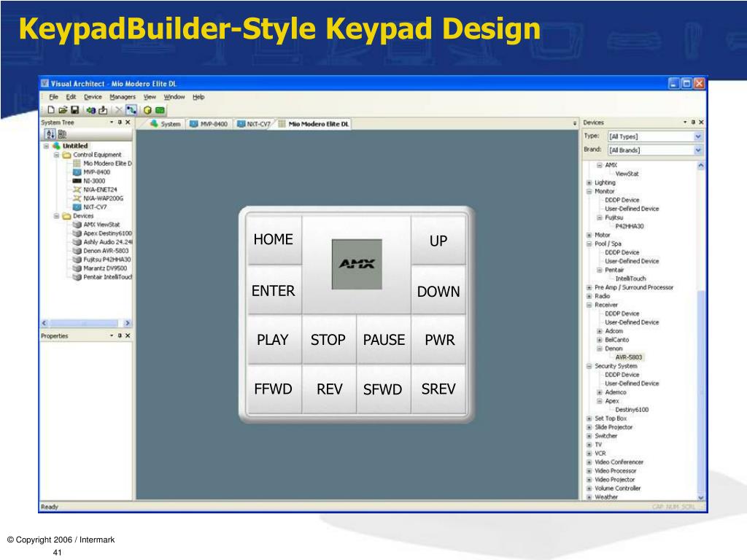Toggle the highlighted connections toolbar icon
The width and height of the screenshot is (747, 560).
pos(131,110)
